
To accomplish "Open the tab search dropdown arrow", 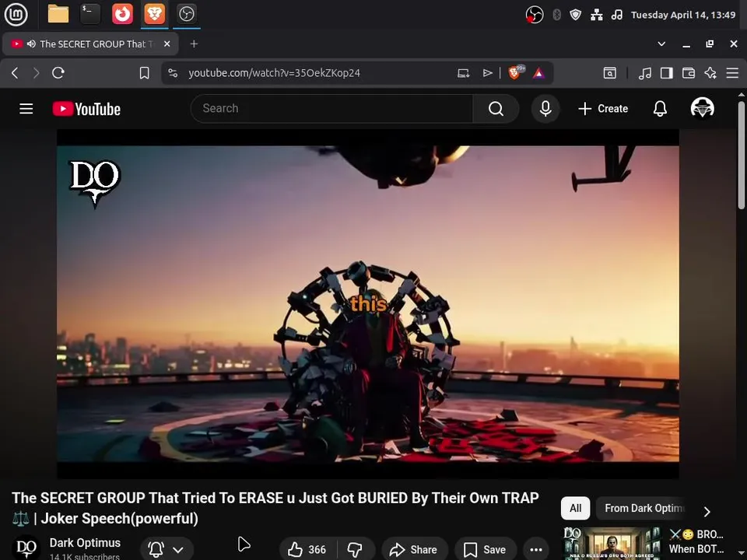I will (661, 44).
